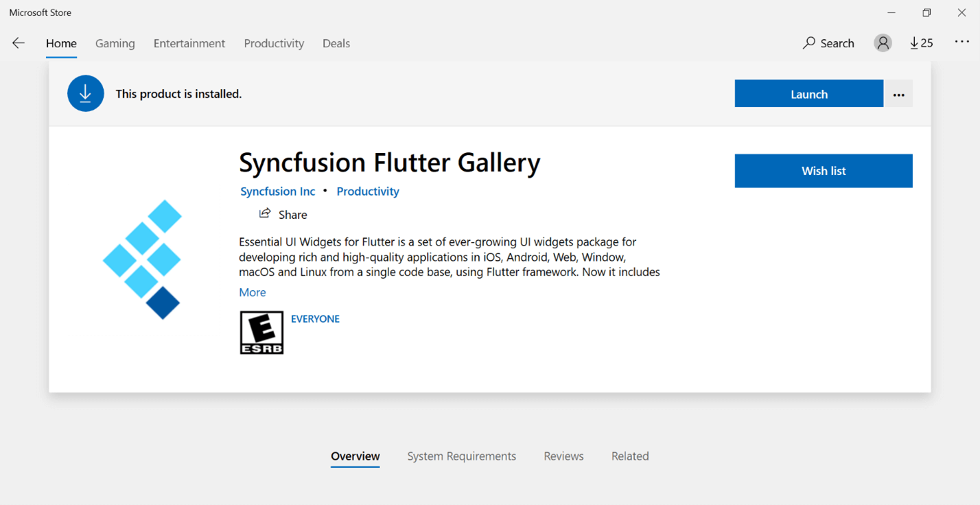Screen dimensions: 980x505
Task: Click the Syncfusion Flutter Gallery app logo
Action: click(x=142, y=259)
